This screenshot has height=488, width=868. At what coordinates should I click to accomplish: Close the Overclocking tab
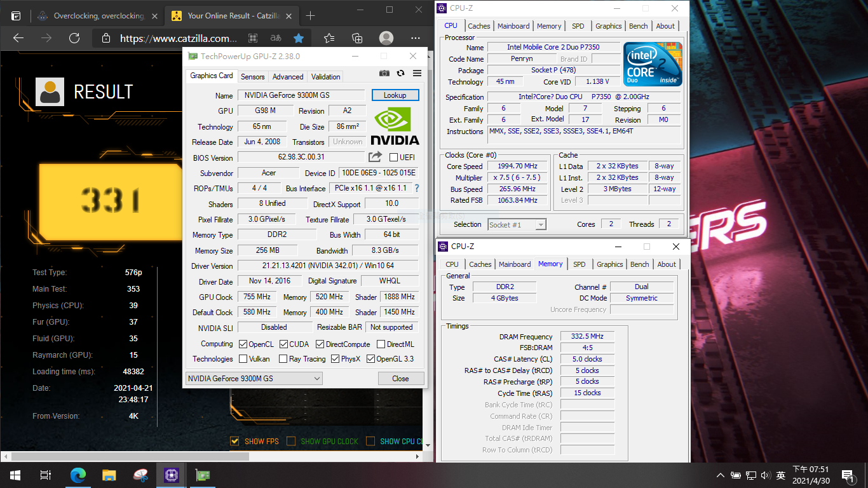point(155,16)
